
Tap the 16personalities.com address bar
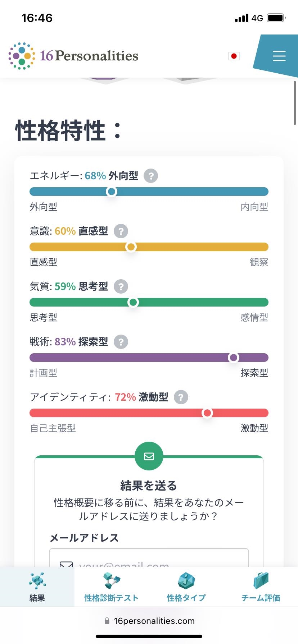(x=149, y=621)
